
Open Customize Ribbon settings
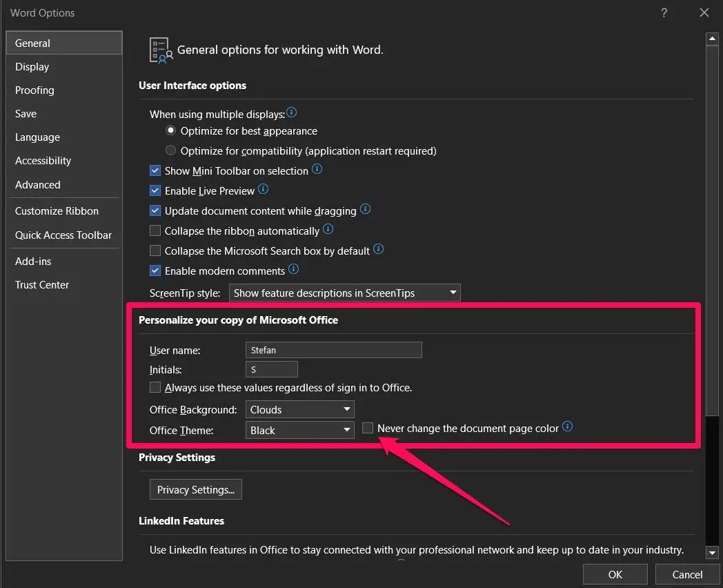point(64,211)
